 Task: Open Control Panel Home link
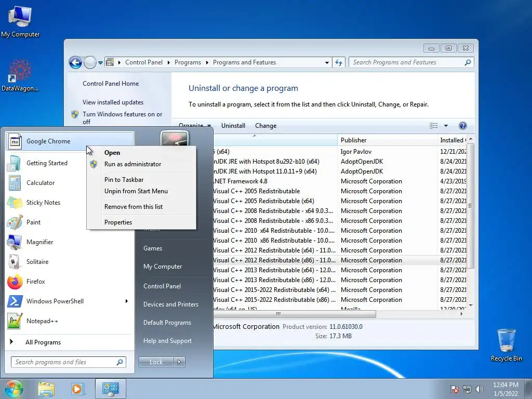[111, 84]
